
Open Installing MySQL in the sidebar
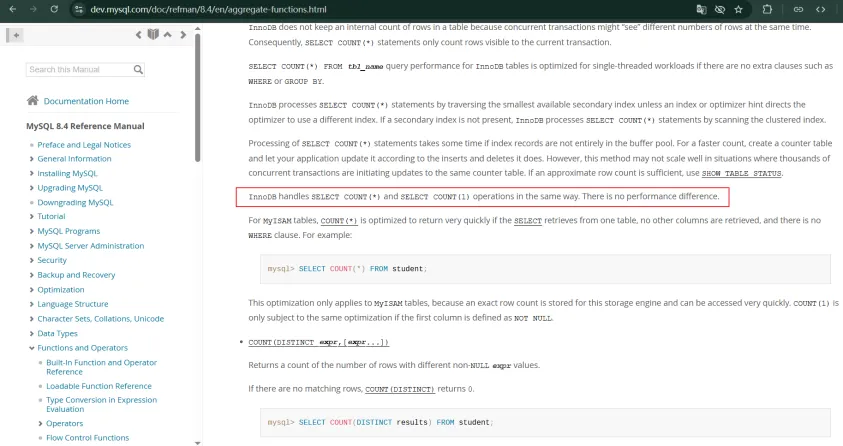click(68, 173)
